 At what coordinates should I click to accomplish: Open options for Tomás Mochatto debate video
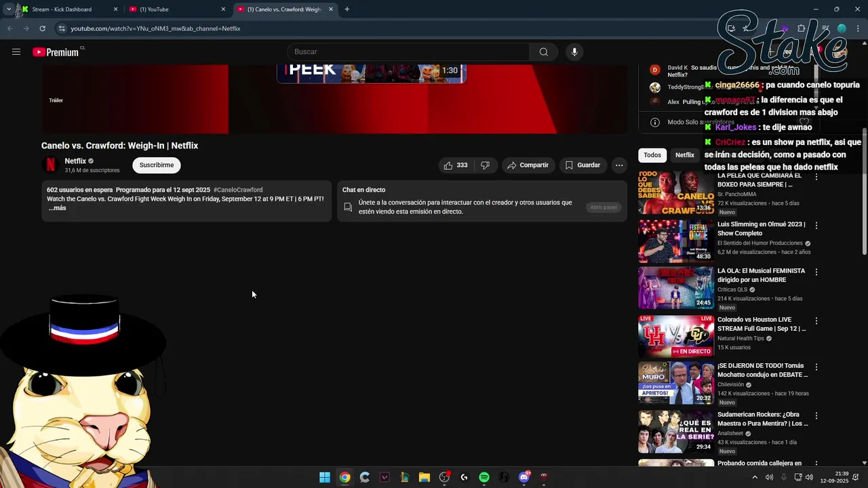816,367
